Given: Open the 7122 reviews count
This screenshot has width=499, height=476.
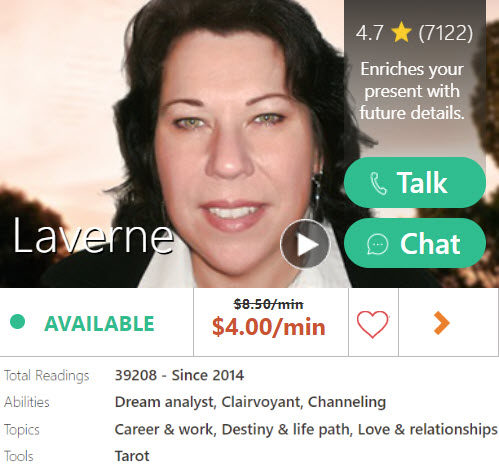Looking at the screenshot, I should click(x=445, y=33).
